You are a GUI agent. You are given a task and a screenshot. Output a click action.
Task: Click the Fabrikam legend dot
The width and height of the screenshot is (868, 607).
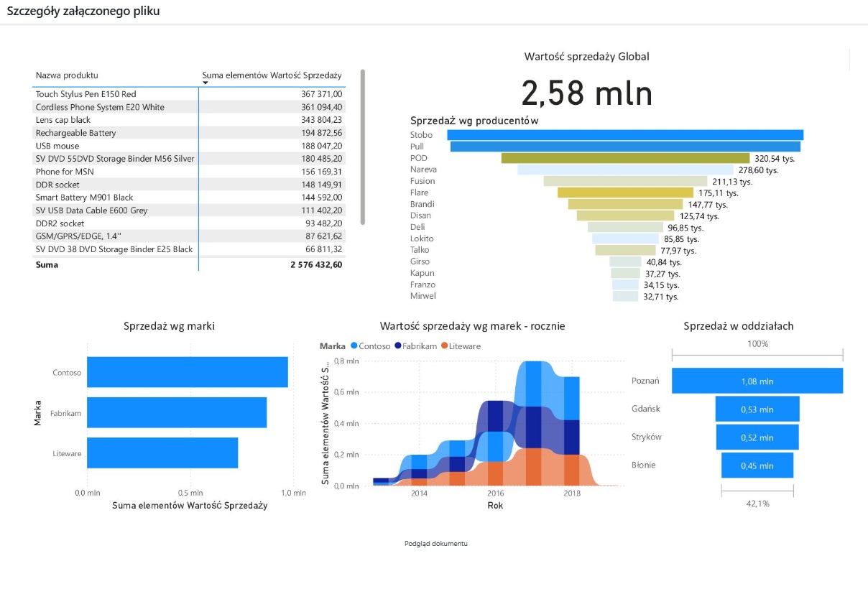pos(398,346)
